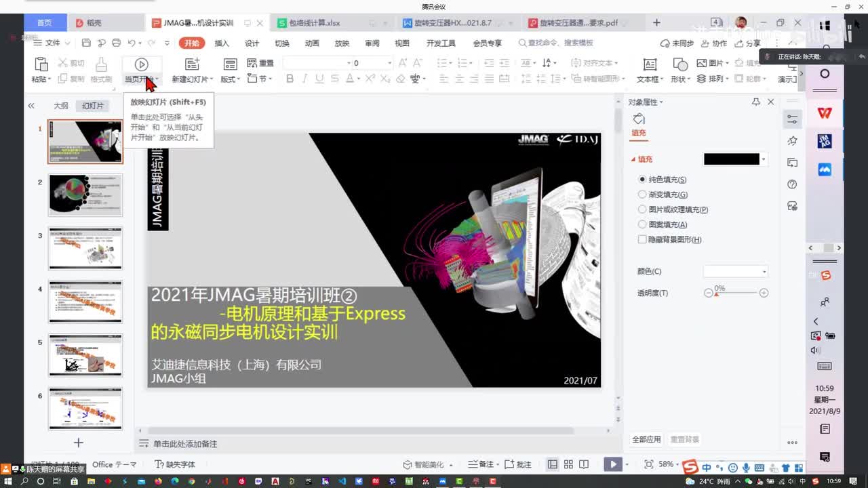Viewport: 868px width, 488px height.
Task: Switch to Normal view icon in status bar
Action: pyautogui.click(x=553, y=464)
